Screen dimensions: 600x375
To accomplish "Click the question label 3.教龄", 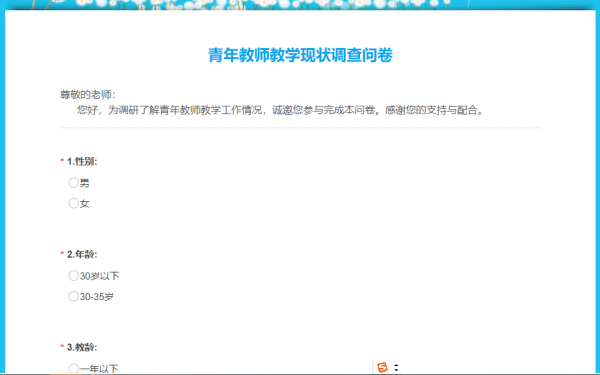I will 82,347.
